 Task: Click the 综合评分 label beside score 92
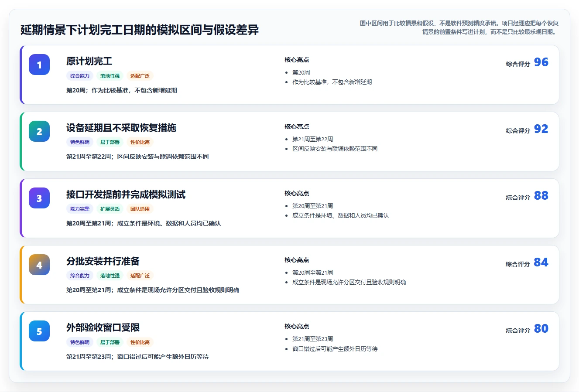518,131
